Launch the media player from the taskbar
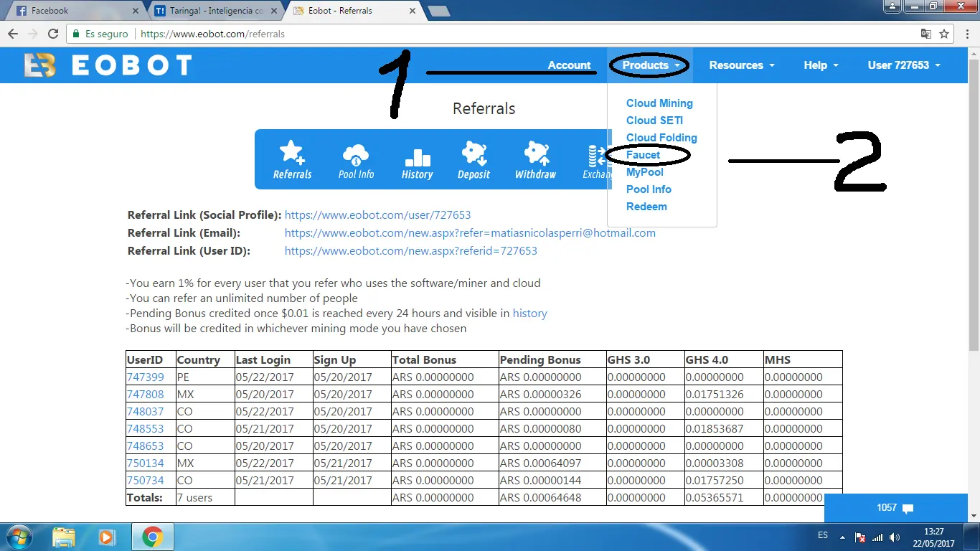The image size is (980, 551). coord(107,537)
